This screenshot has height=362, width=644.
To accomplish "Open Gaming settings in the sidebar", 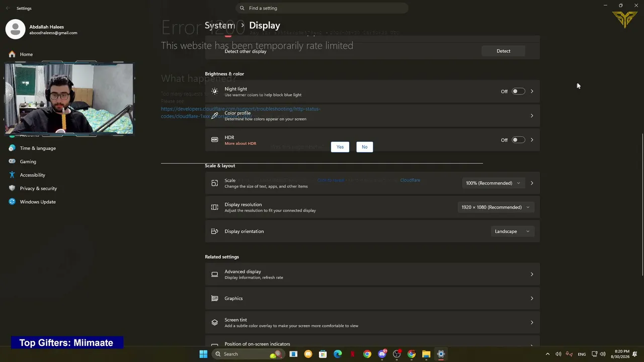I will coord(28,161).
